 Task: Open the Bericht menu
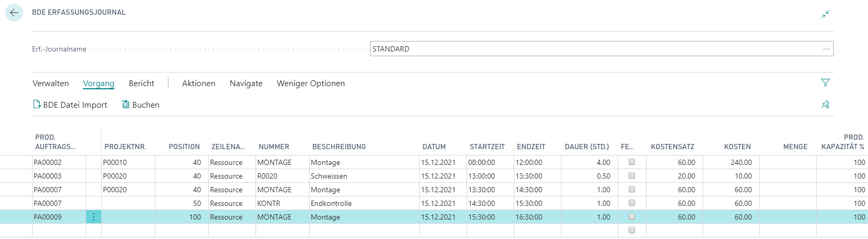pyautogui.click(x=142, y=84)
